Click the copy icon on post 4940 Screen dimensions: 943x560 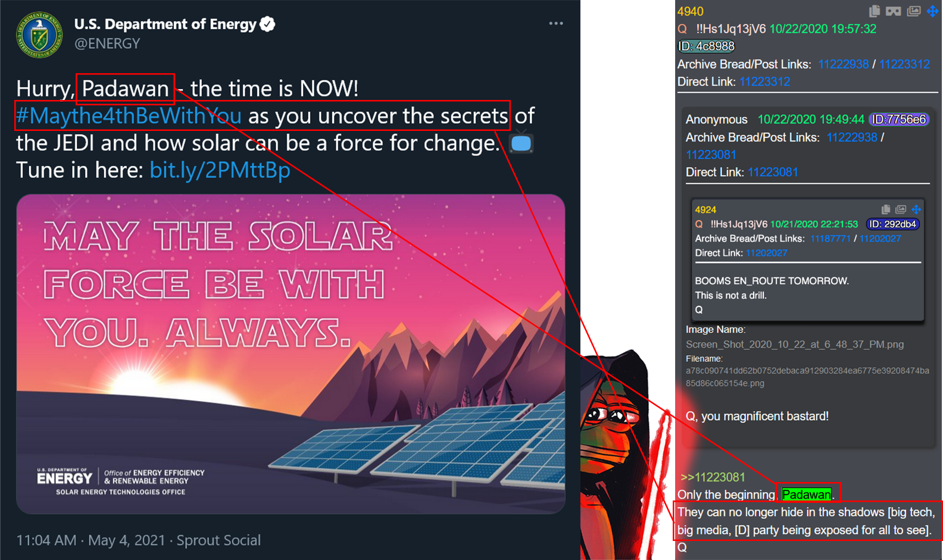point(875,11)
